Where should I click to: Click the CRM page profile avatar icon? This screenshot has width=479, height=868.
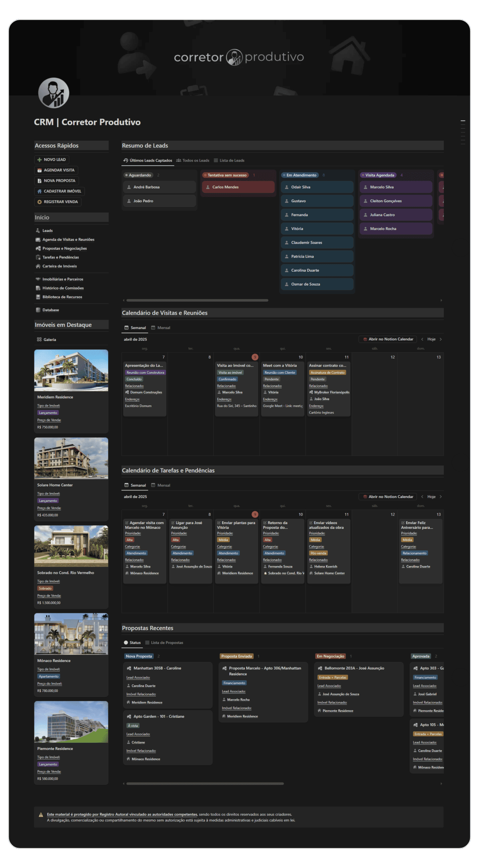tap(54, 93)
